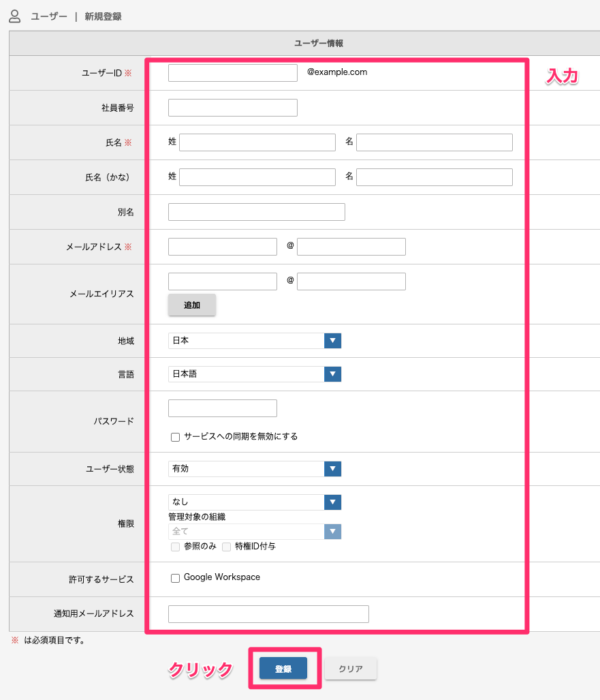Toggle the 特権ID付与 checkbox
This screenshot has width=600, height=700.
point(227,547)
